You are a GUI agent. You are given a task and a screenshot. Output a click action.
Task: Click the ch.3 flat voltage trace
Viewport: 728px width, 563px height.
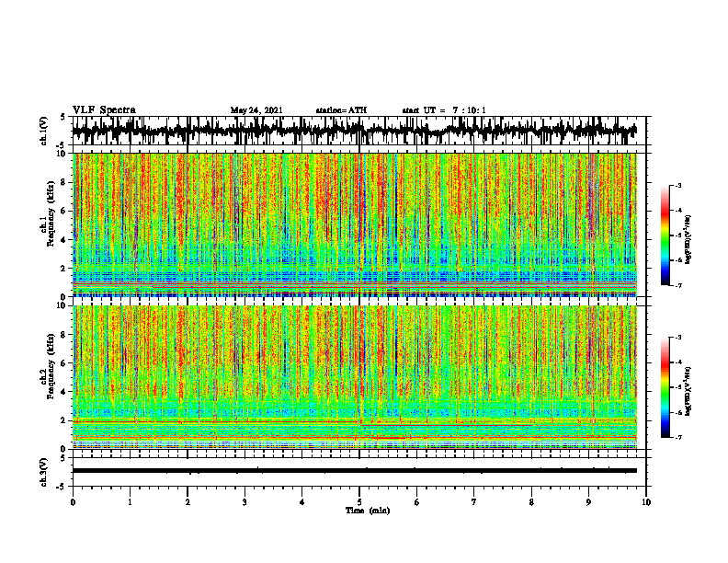[355, 471]
